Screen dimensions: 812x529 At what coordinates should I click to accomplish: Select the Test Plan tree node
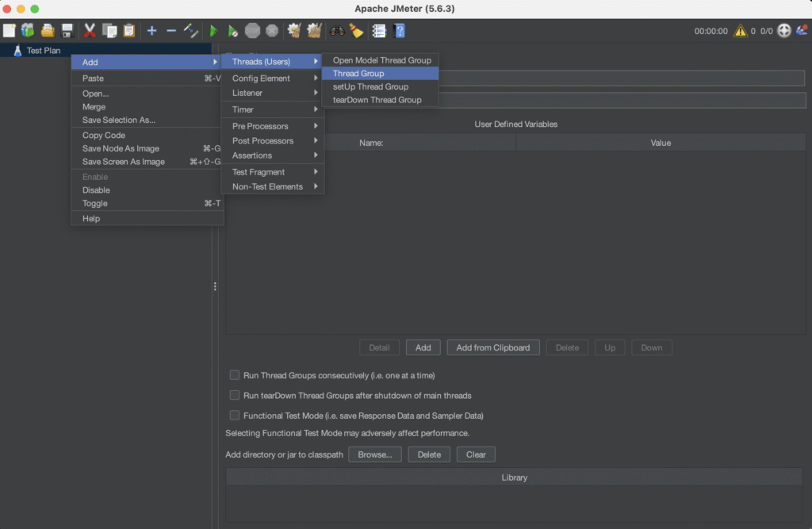pos(43,51)
